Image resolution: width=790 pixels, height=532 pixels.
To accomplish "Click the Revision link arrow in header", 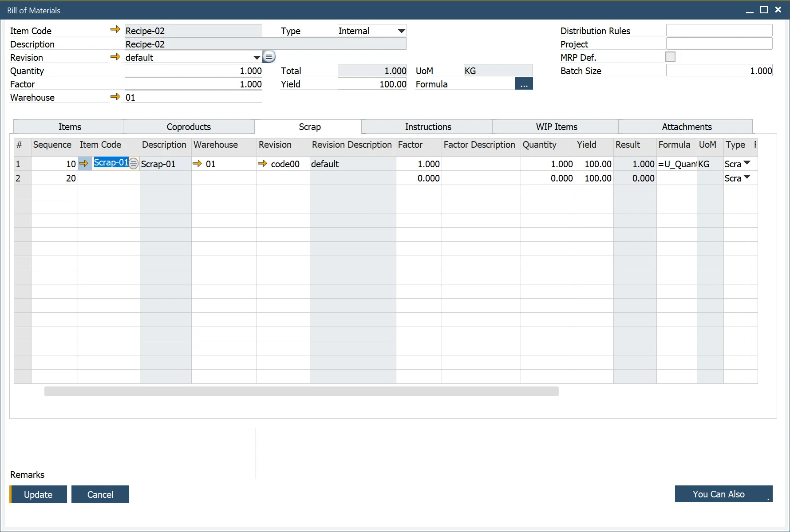I will (115, 57).
